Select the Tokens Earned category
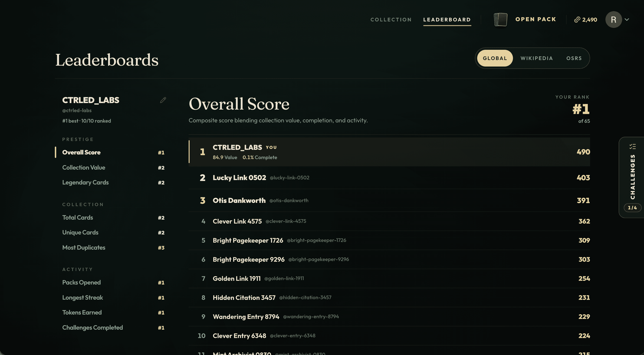644x355 pixels. pos(113,313)
